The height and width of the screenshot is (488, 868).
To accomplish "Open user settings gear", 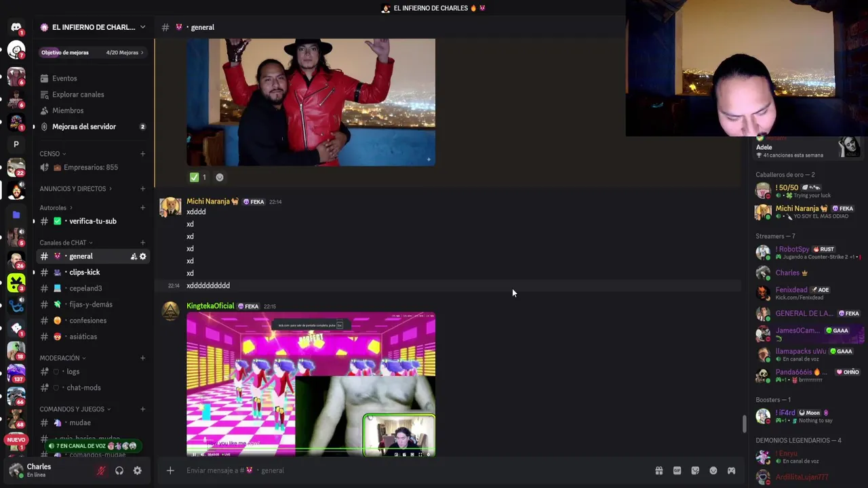I will (x=138, y=470).
